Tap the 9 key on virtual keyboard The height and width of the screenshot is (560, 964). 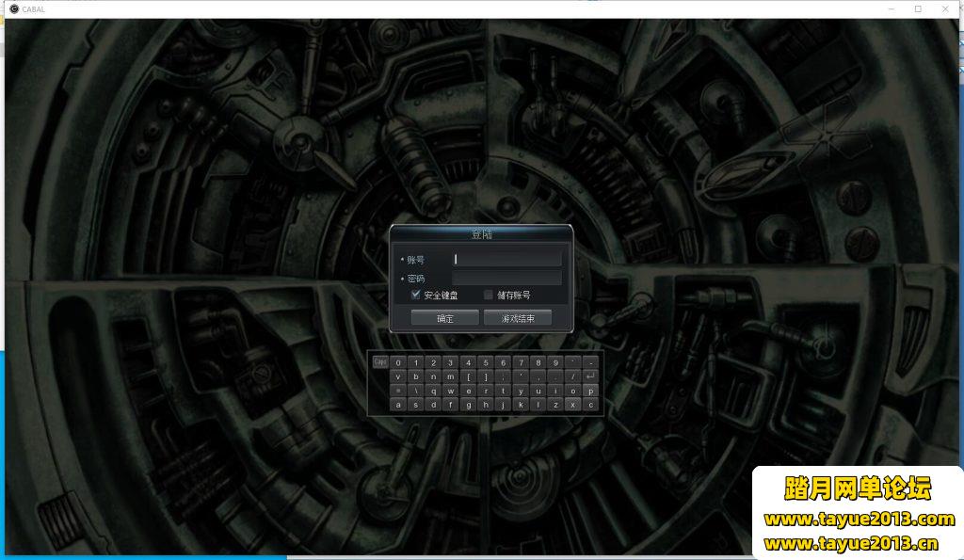[555, 362]
